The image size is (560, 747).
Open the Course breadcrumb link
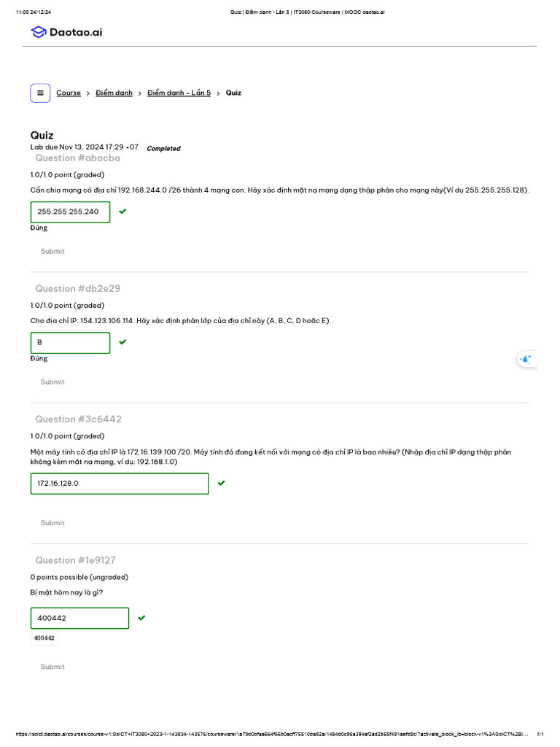point(69,93)
